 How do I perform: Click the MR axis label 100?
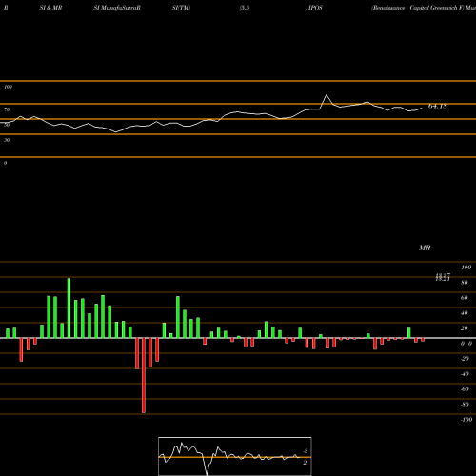(x=466, y=268)
